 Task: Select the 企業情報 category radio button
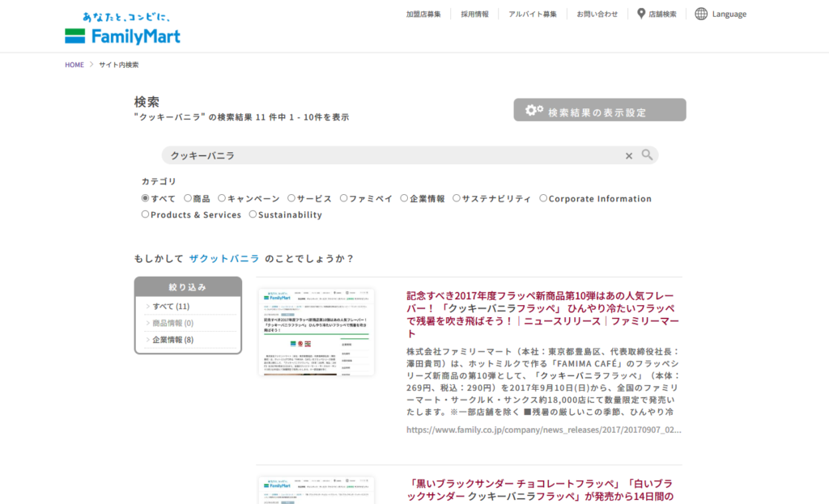404,198
